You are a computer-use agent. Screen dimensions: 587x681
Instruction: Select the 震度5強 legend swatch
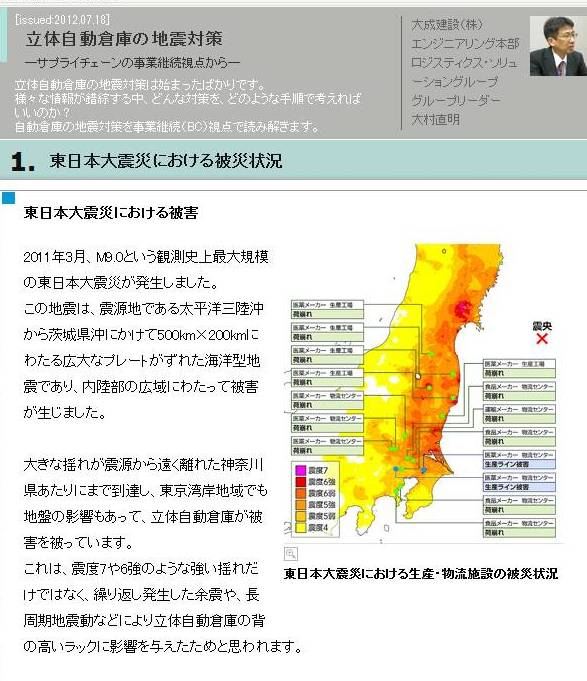click(x=300, y=505)
